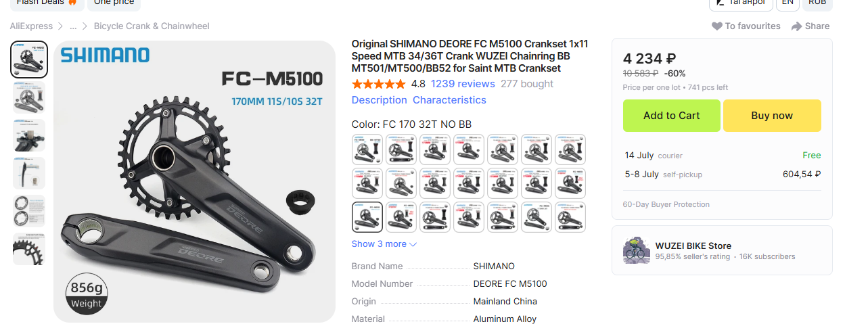The height and width of the screenshot is (324, 868).
Task: Choose last variant swatch in third row
Action: tap(570, 216)
